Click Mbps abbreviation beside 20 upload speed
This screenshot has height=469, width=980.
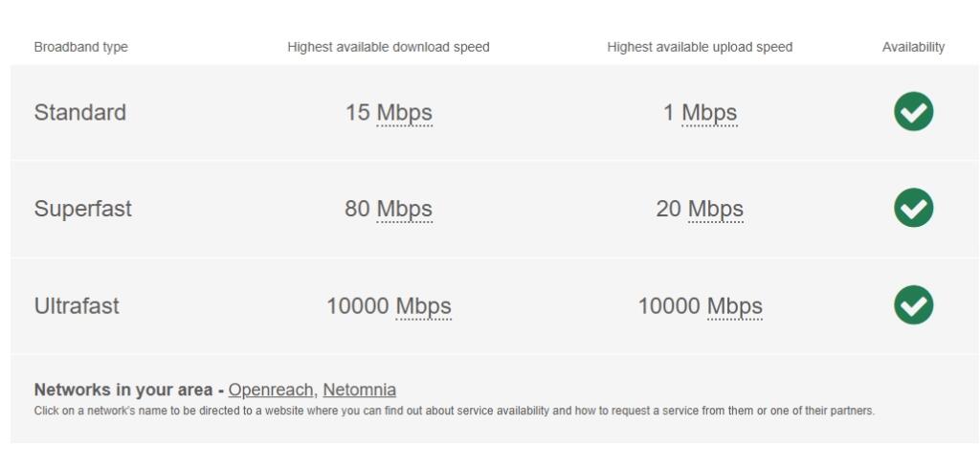(716, 209)
